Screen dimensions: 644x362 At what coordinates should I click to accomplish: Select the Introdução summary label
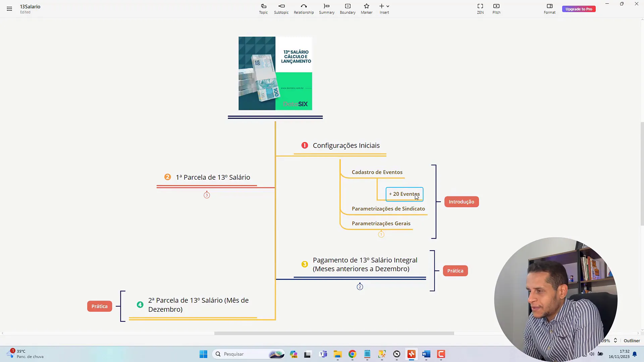[461, 202]
